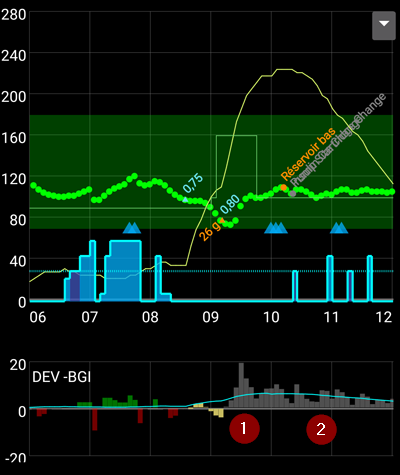Select the 09 hour label on time axis
Image resolution: width=400 pixels, height=475 pixels.
point(211,317)
